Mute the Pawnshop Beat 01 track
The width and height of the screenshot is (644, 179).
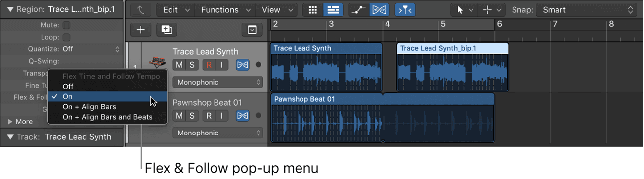click(179, 116)
